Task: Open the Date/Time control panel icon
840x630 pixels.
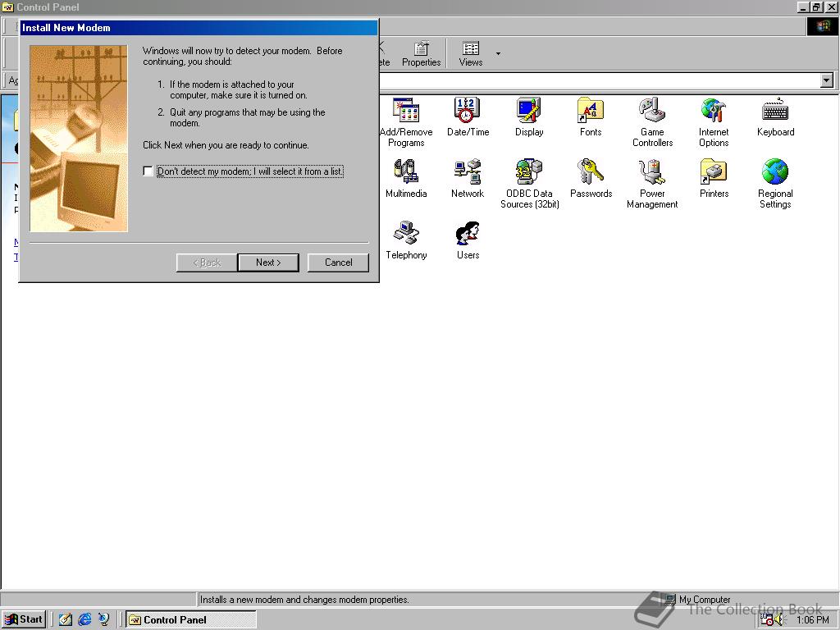Action: click(468, 116)
